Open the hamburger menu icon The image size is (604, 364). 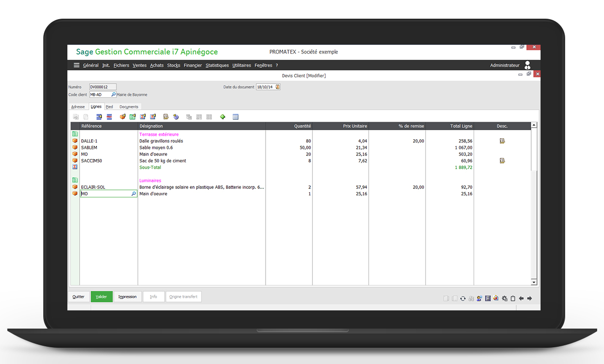point(77,65)
